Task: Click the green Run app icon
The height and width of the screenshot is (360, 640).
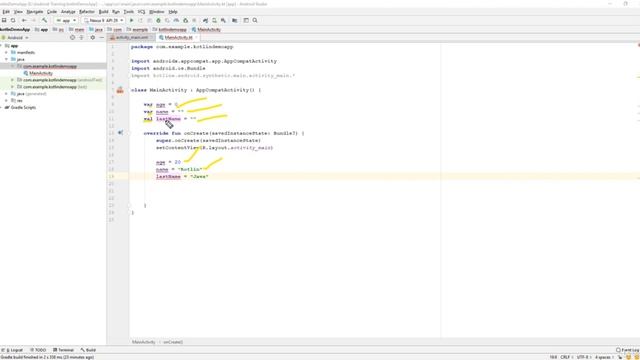Action: [x=131, y=20]
